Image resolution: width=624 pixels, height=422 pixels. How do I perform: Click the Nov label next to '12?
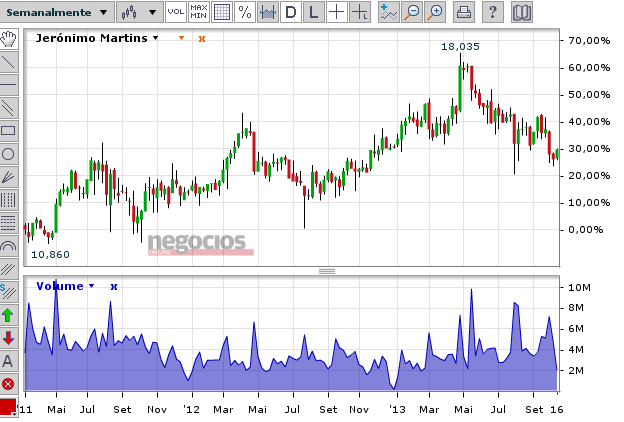157,410
